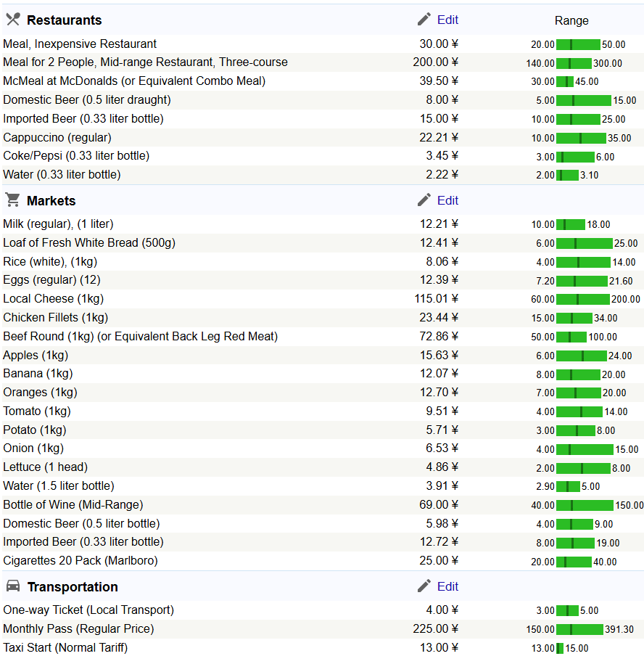Click 'Imported Beer (0.33 liter bottle)' under Markets
The image size is (644, 656).
coord(83,542)
